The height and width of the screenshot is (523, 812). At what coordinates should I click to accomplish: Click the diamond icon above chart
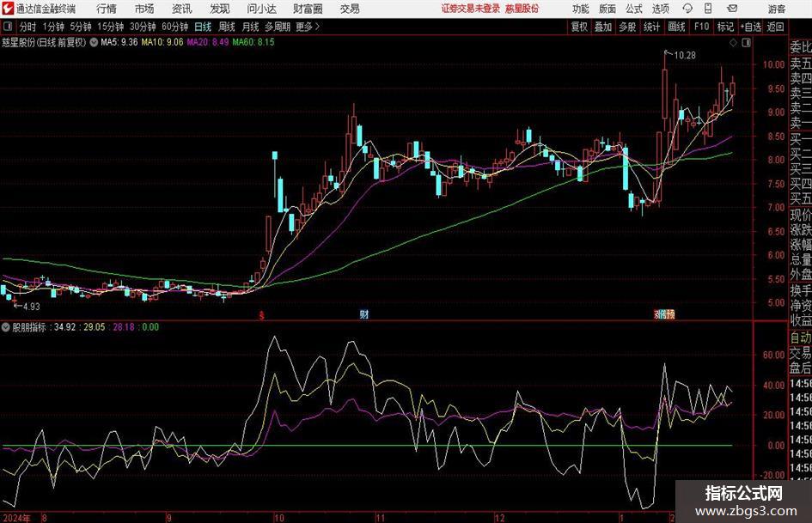(733, 43)
